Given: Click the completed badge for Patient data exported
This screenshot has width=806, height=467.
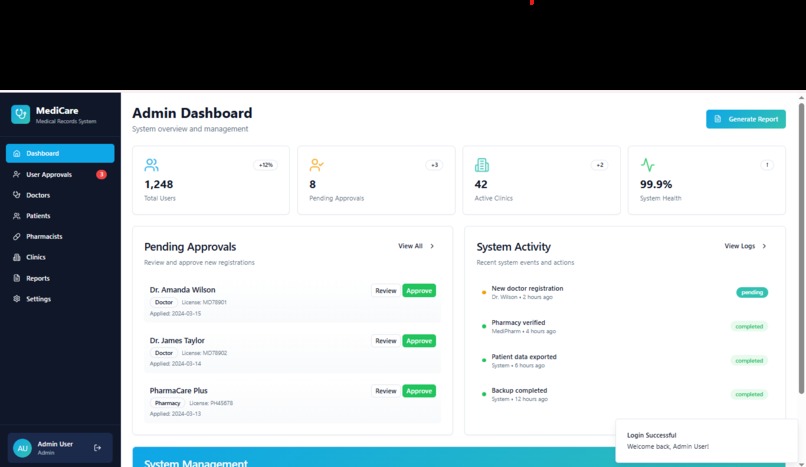Looking at the screenshot, I should [749, 361].
